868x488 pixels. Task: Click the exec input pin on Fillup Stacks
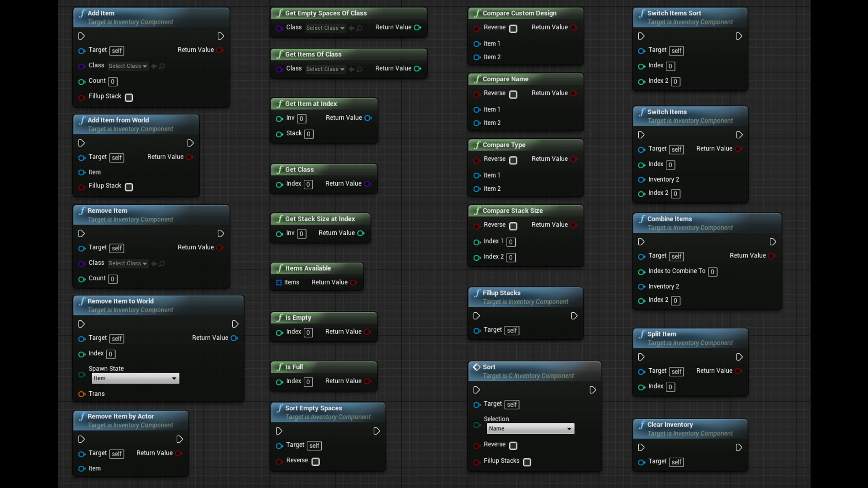pos(476,316)
